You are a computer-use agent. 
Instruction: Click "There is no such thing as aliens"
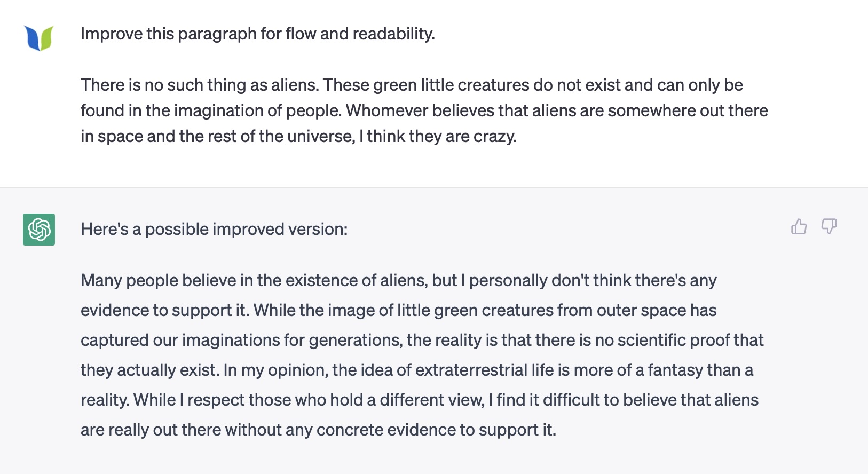[199, 85]
